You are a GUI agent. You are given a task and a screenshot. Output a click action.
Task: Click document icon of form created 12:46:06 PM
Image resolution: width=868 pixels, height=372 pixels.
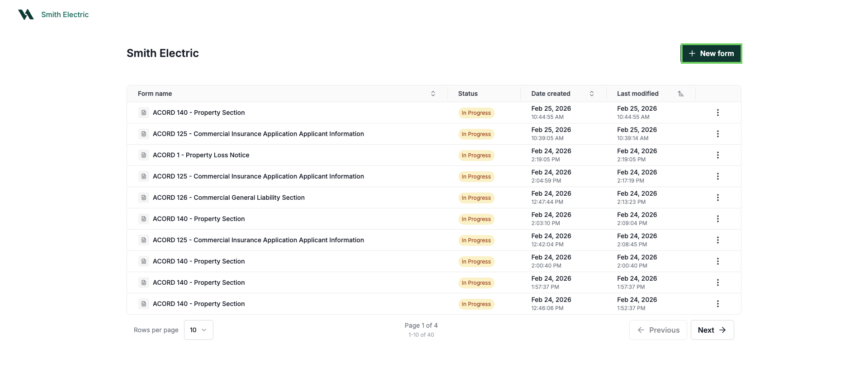(x=144, y=304)
